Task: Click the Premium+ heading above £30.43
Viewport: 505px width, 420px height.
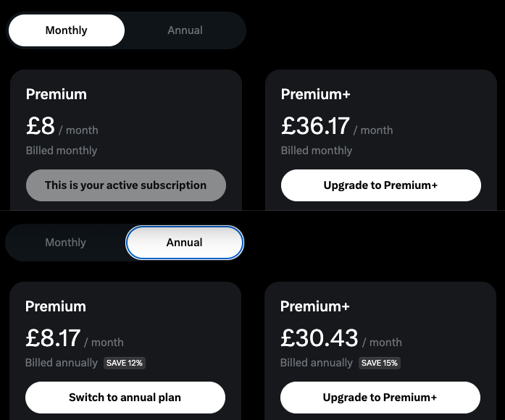Action: [x=315, y=306]
